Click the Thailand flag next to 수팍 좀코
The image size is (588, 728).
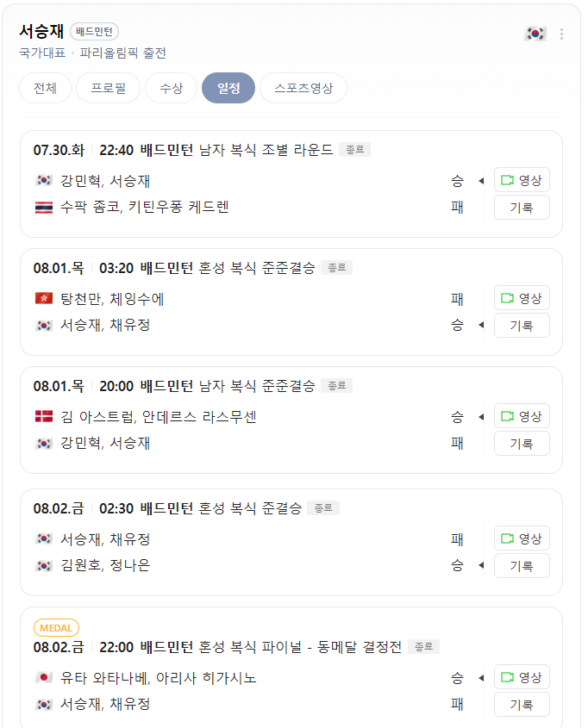pos(43,207)
